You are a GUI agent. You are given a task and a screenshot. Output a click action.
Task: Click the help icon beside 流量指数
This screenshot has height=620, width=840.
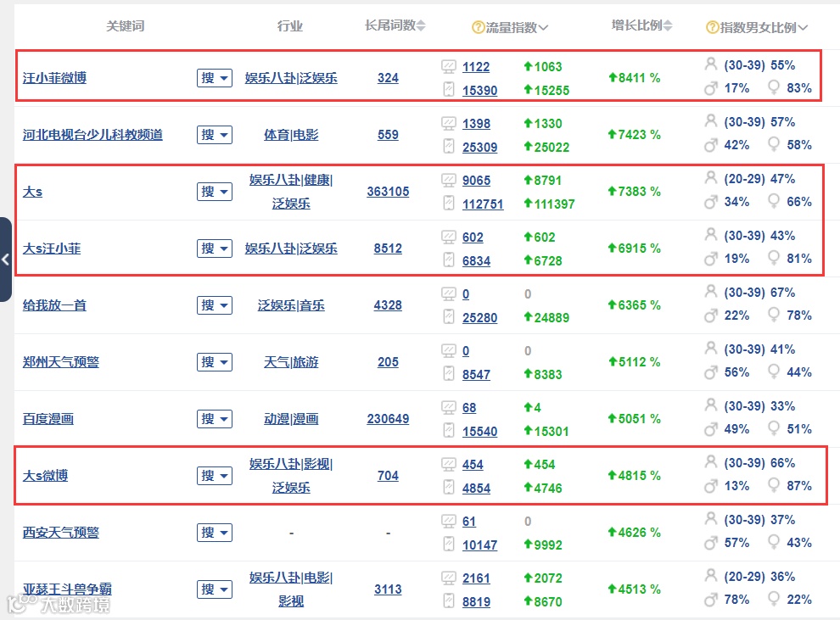[478, 27]
